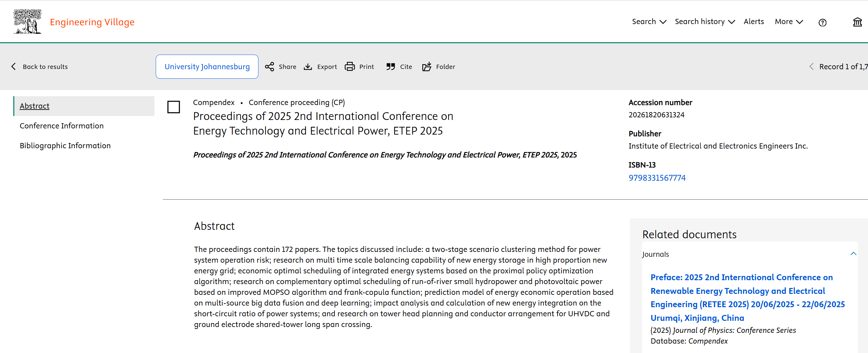This screenshot has height=353, width=868.
Task: Click the Cite label in toolbar
Action: pyautogui.click(x=406, y=67)
